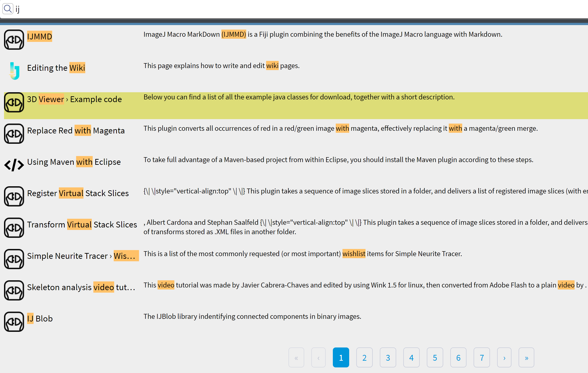588x373 pixels.
Task: Go to results page 2
Action: [364, 358]
